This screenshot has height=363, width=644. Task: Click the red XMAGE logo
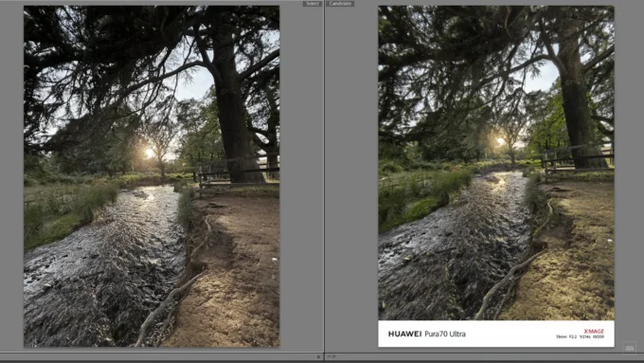click(x=594, y=331)
